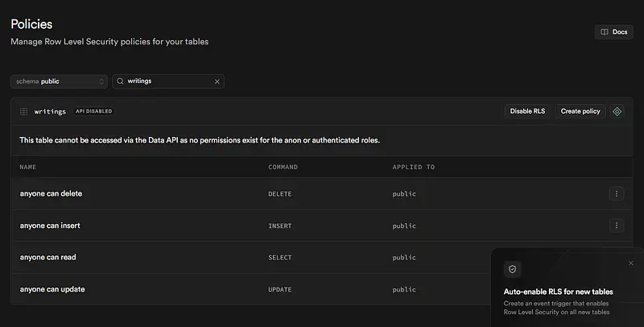The height and width of the screenshot is (327, 644).
Task: Click the magnifier icon in the search box
Action: coord(120,81)
